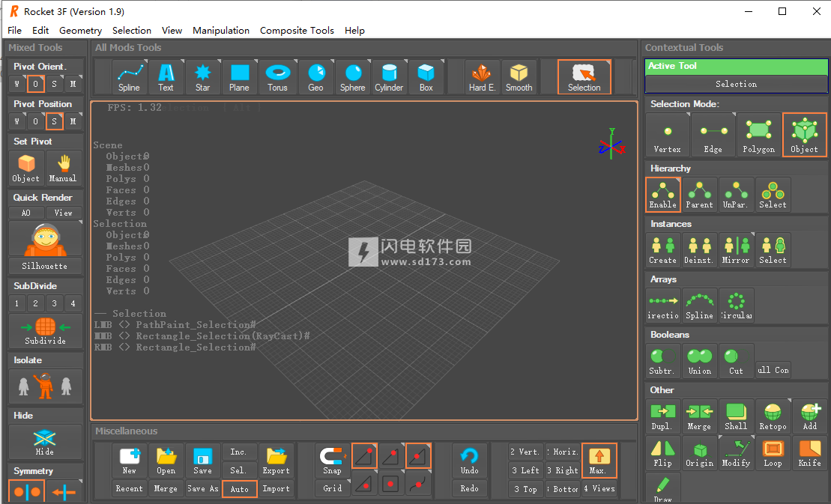Select the Loop tool
This screenshot has height=504, width=831.
773,452
